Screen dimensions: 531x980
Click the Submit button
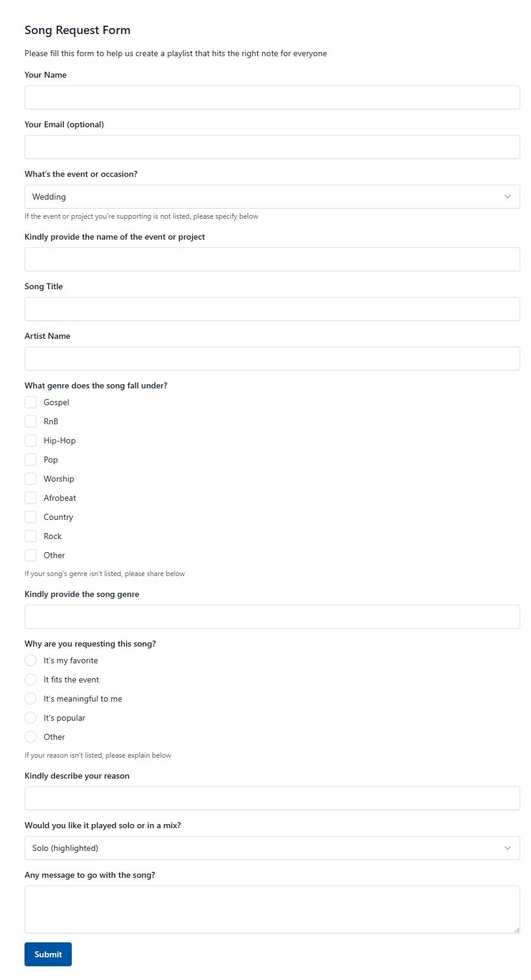coord(48,954)
